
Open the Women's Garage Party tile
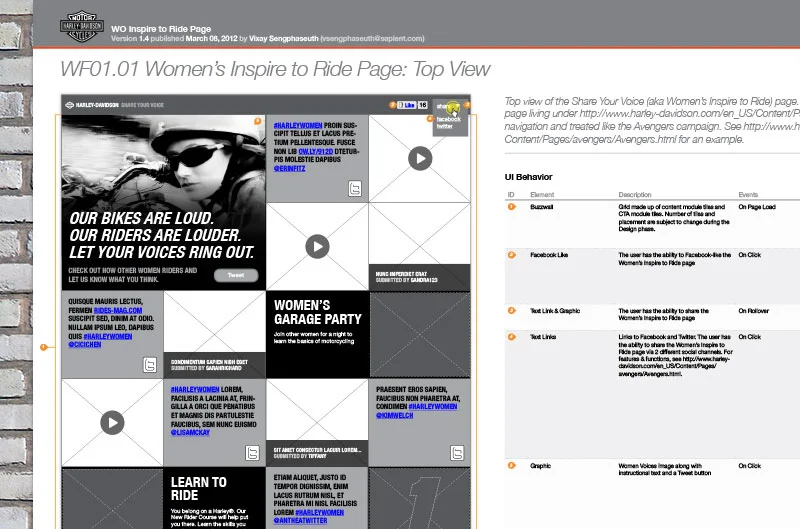click(x=317, y=334)
